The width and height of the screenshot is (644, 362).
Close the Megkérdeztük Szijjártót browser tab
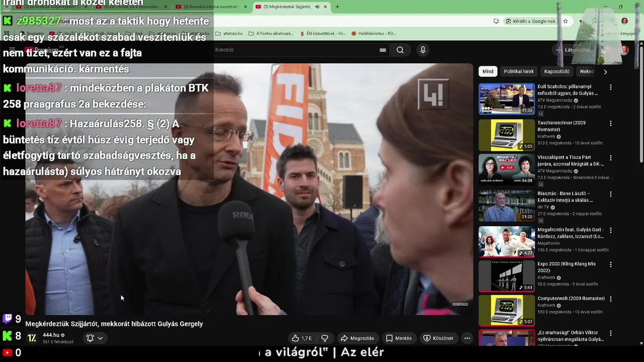pyautogui.click(x=326, y=7)
